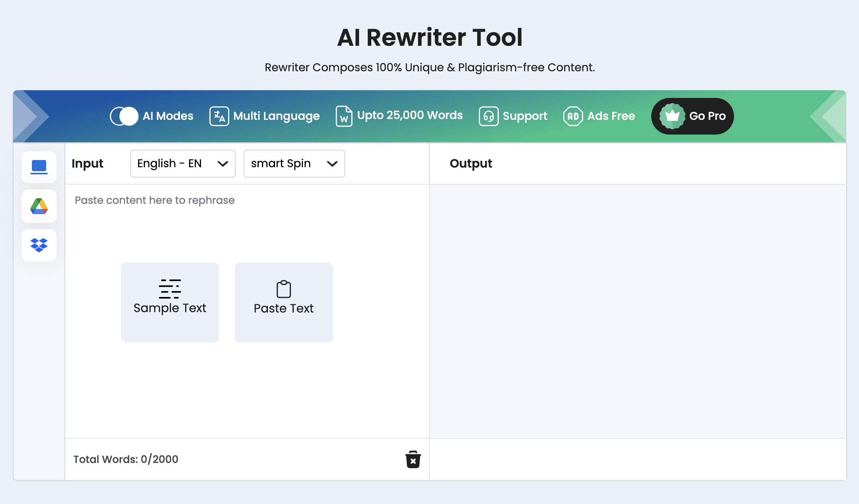This screenshot has height=504, width=859.
Task: Click the Multi Language translate icon
Action: [219, 116]
